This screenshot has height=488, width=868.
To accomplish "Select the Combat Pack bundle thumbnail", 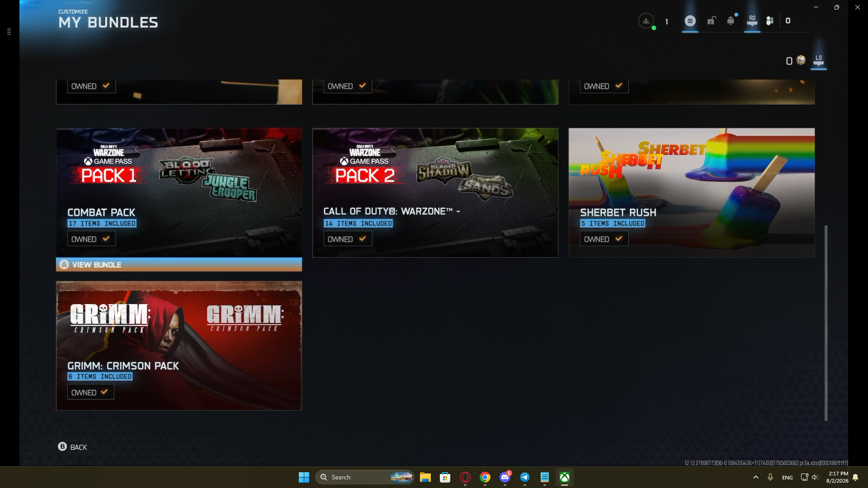I will 179,192.
